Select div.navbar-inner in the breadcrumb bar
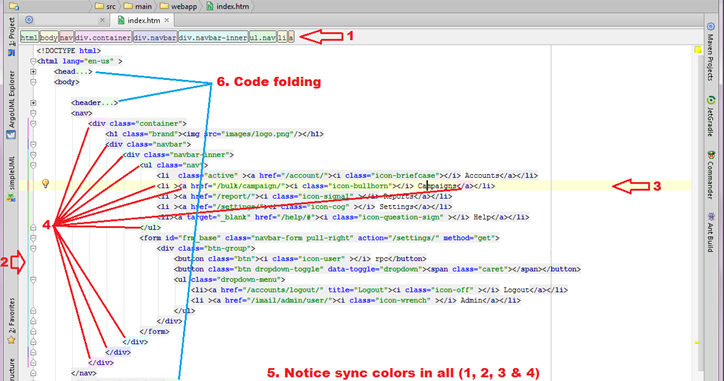The height and width of the screenshot is (381, 724). pos(213,37)
